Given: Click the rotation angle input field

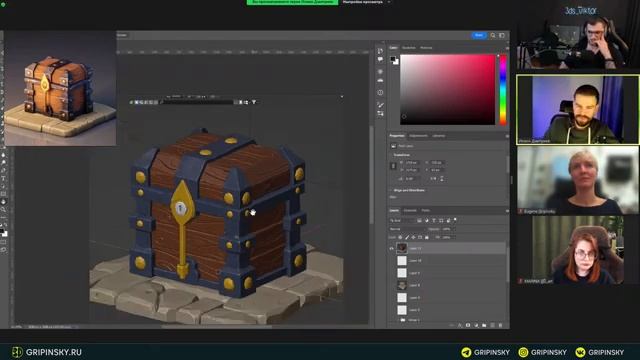Looking at the screenshot, I should pyautogui.click(x=412, y=178).
